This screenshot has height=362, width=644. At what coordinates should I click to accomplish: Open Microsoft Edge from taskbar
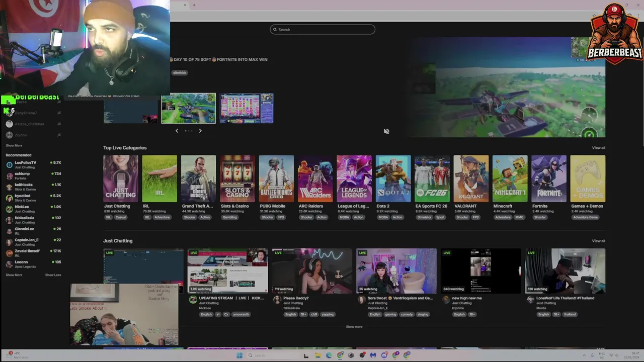329,355
